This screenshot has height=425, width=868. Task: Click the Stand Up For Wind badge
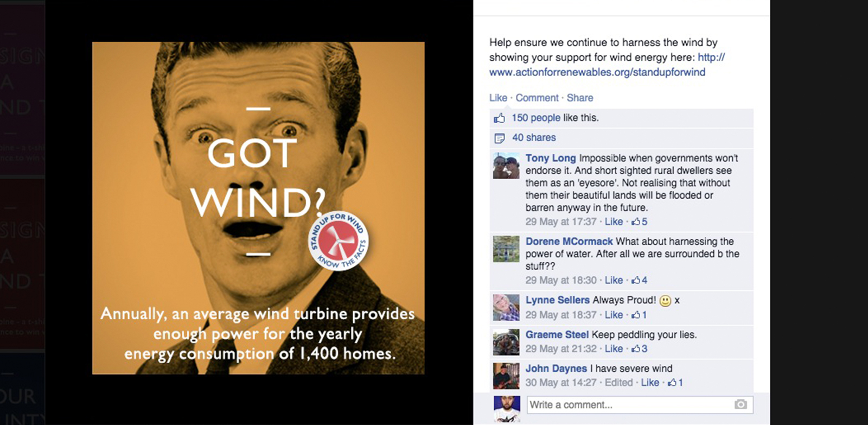[x=339, y=240]
